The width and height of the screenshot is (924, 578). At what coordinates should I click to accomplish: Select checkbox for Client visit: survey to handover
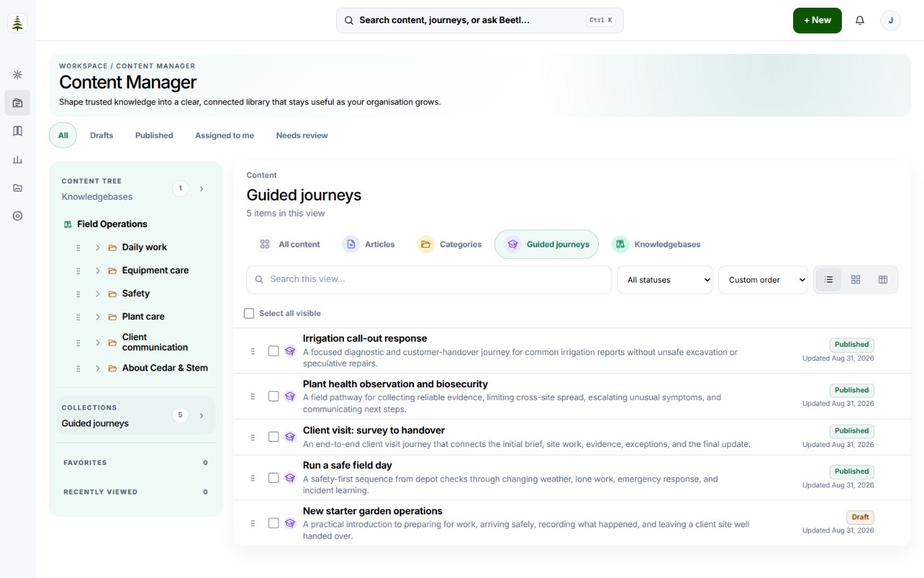tap(273, 437)
